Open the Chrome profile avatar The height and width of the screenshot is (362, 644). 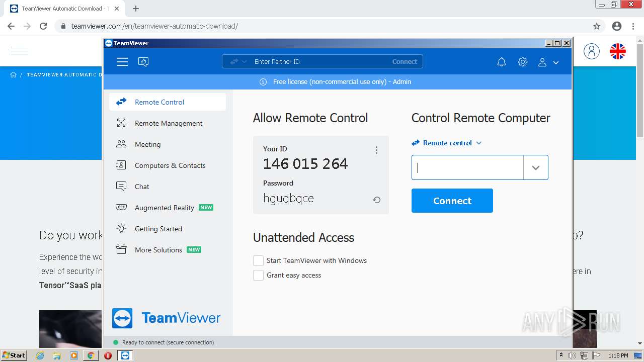tap(617, 26)
